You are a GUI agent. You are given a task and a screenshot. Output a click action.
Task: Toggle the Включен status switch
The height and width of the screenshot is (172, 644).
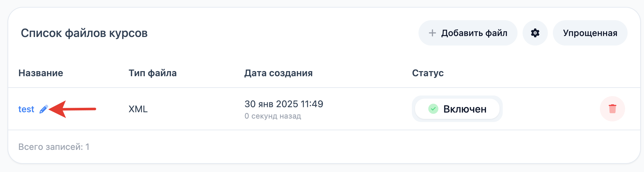click(457, 109)
